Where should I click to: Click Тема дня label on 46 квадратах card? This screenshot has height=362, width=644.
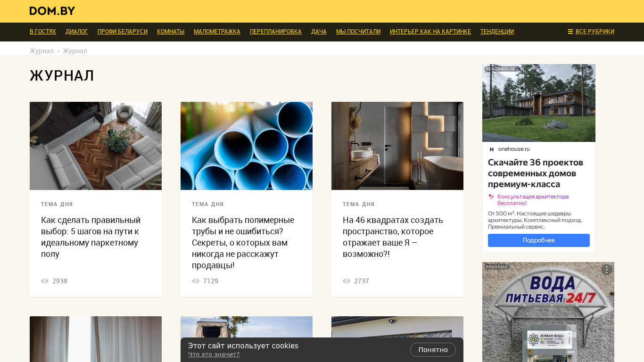(359, 205)
